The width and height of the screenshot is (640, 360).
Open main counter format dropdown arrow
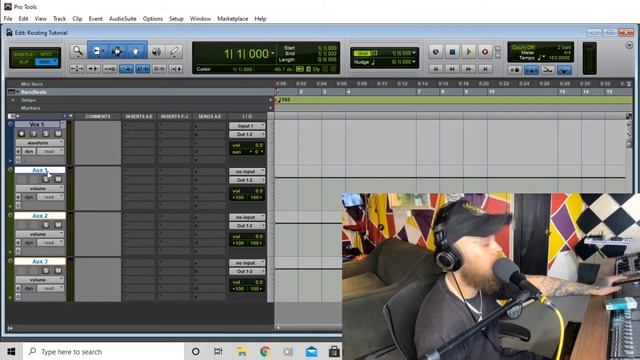coord(273,53)
